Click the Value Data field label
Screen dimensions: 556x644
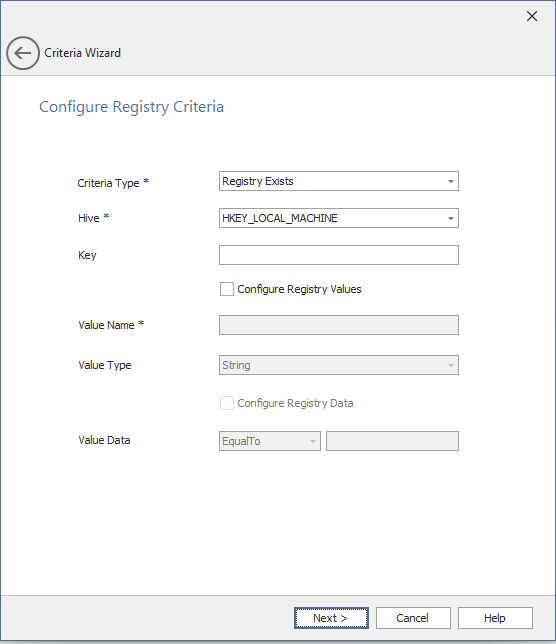point(104,440)
